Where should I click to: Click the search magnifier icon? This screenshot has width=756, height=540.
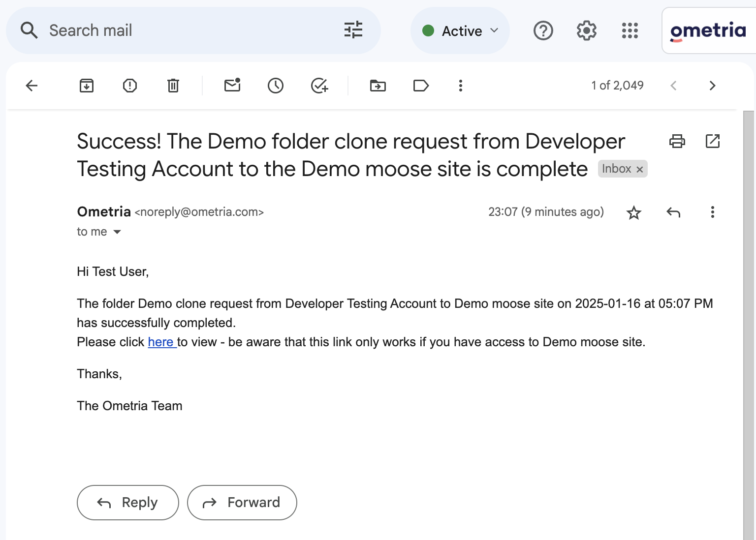(29, 30)
